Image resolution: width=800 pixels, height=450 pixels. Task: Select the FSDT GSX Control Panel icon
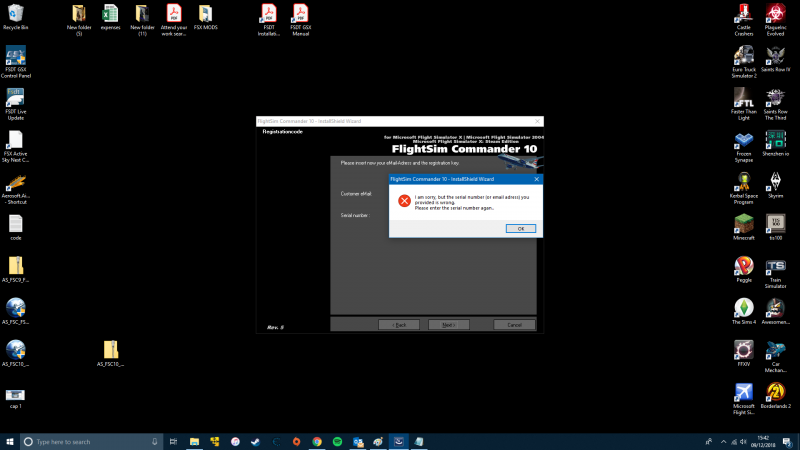click(15, 62)
